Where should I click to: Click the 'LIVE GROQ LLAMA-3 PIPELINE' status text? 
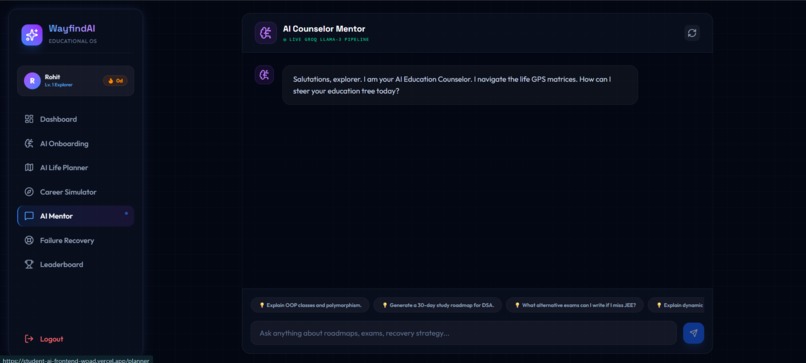pyautogui.click(x=328, y=40)
